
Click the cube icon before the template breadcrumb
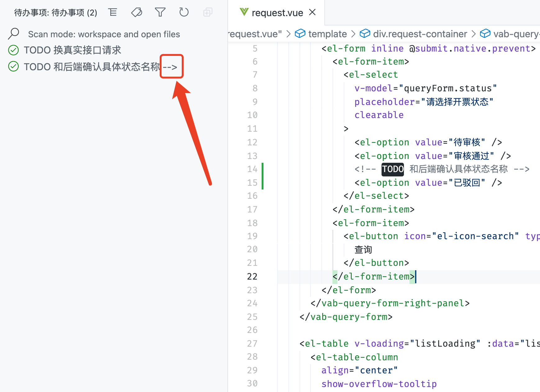[x=300, y=34]
